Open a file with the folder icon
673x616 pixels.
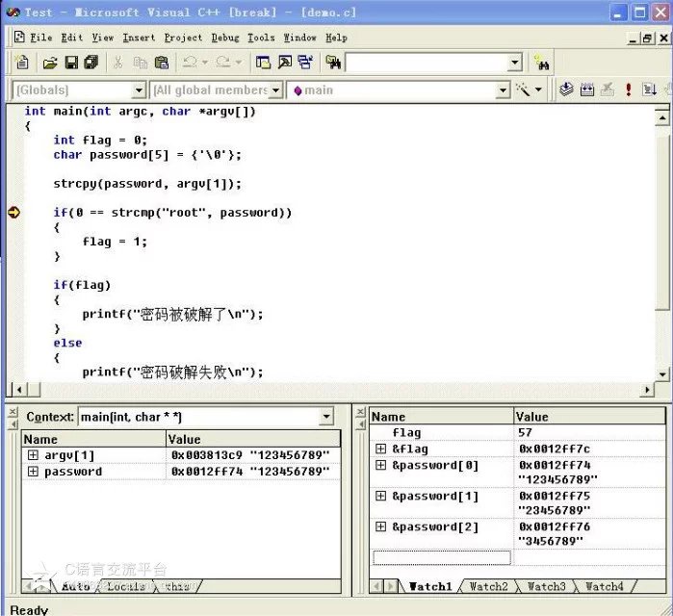point(50,64)
